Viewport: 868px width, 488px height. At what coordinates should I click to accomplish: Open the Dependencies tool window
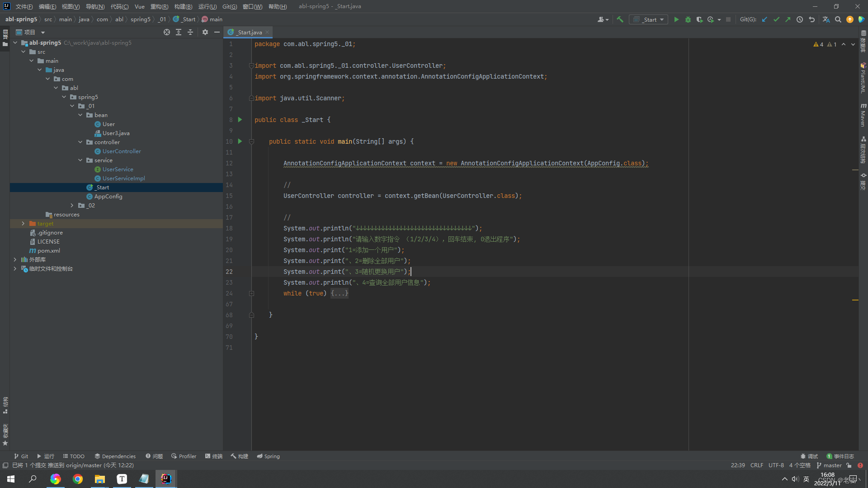[115, 456]
